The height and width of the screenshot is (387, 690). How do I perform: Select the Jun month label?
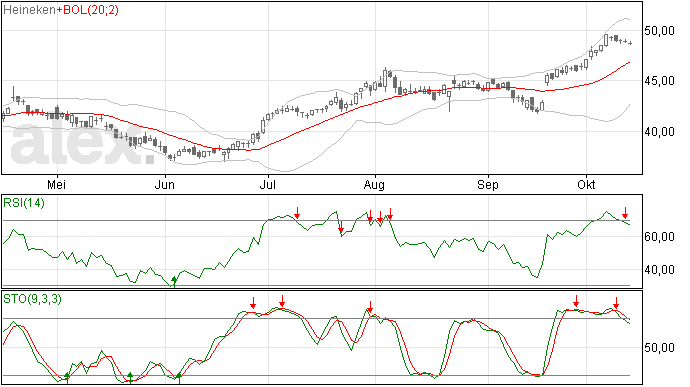[164, 184]
